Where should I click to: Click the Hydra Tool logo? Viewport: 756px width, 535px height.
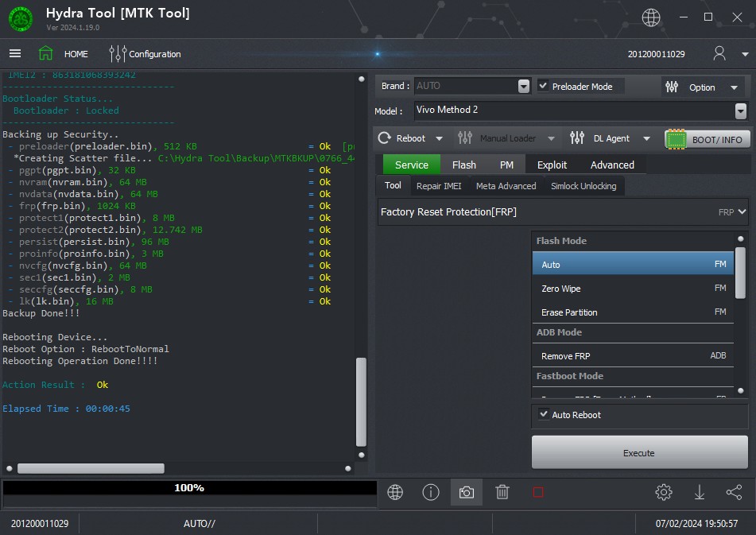coord(21,19)
